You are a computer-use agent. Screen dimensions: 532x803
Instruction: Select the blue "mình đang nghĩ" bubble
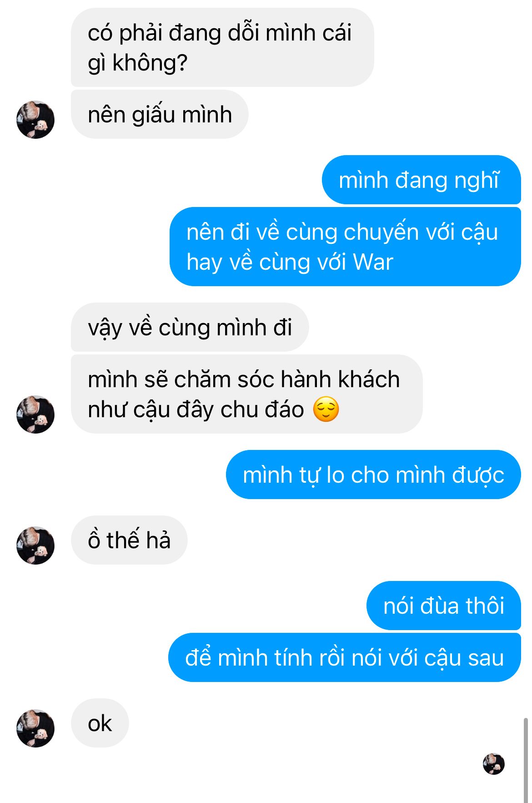click(422, 180)
